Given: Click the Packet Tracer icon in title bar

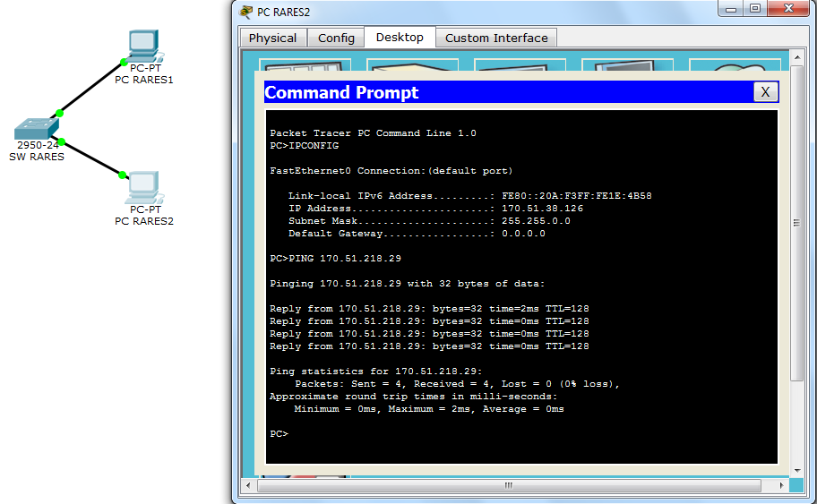Looking at the screenshot, I should 246,12.
